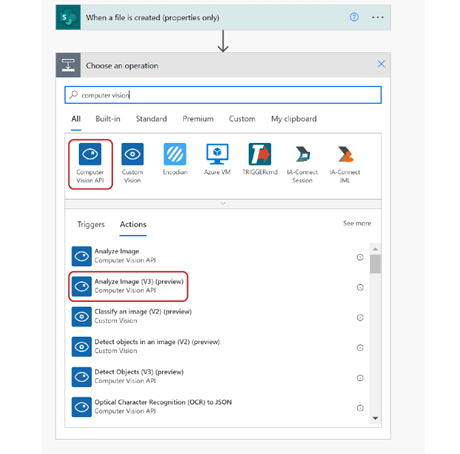Select the Azure VM connector
Screen dimensions: 460x454
[x=217, y=159]
